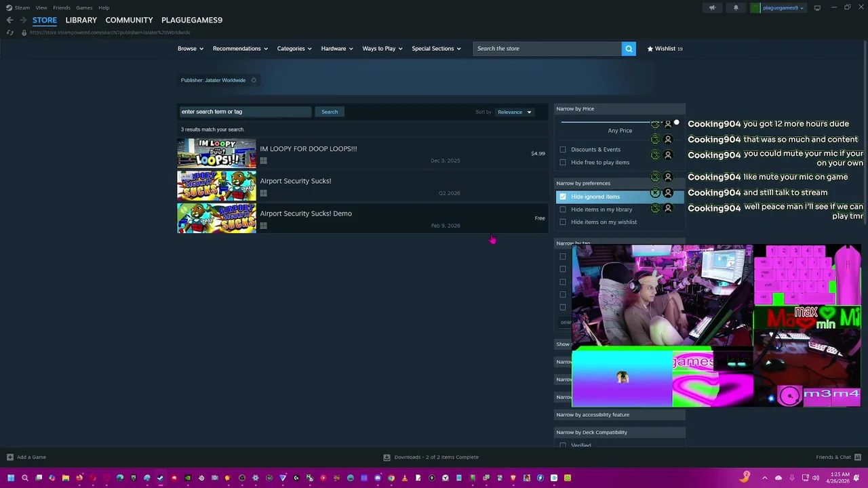Switch to the LIBRARY tab

[81, 20]
